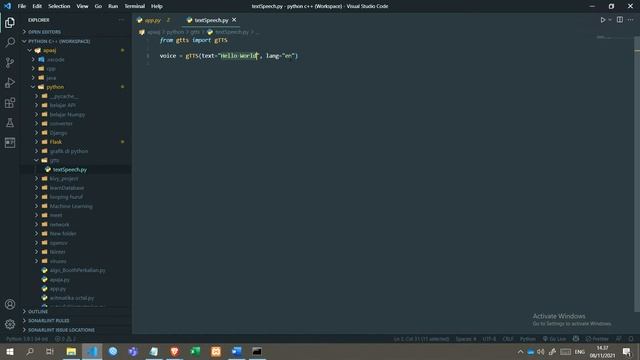Open volume control in system tray
Image resolution: width=640 pixels, height=360 pixels.
click(541, 351)
